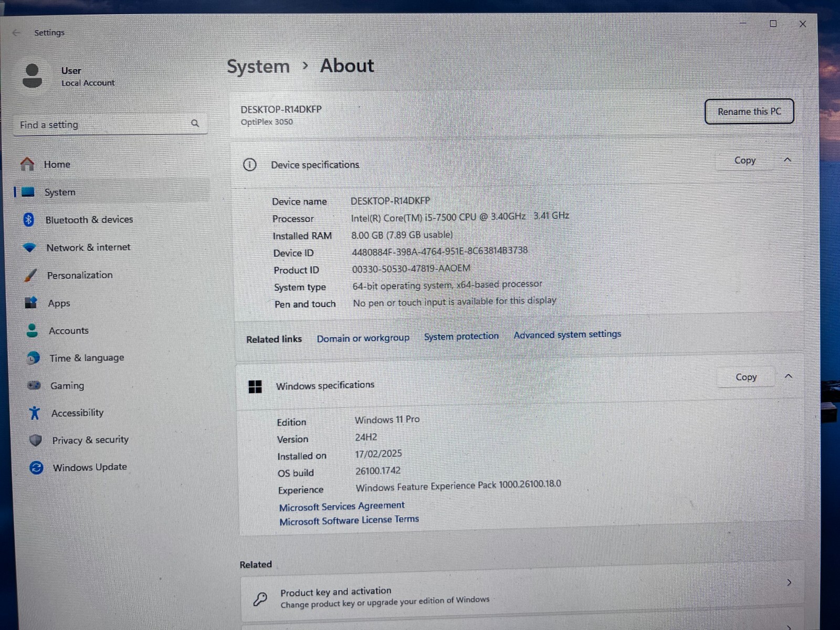Collapse the Device specifications section

click(787, 160)
